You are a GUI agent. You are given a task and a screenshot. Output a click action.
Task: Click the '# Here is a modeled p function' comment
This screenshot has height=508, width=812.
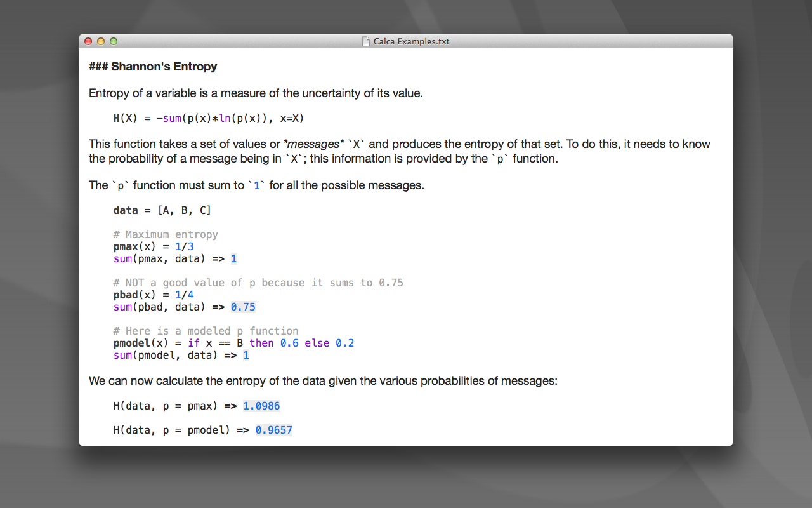click(206, 331)
